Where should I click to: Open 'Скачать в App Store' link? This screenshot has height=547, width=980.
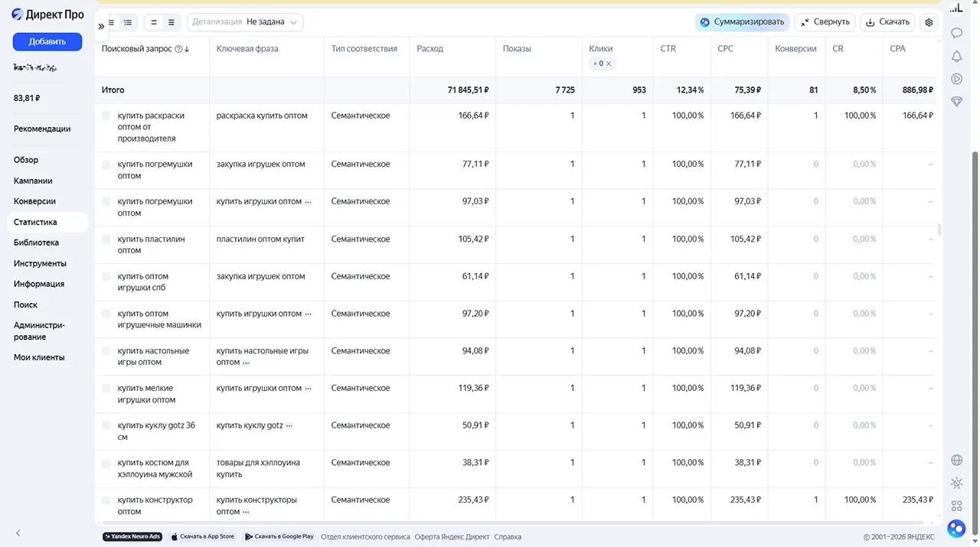coord(203,536)
